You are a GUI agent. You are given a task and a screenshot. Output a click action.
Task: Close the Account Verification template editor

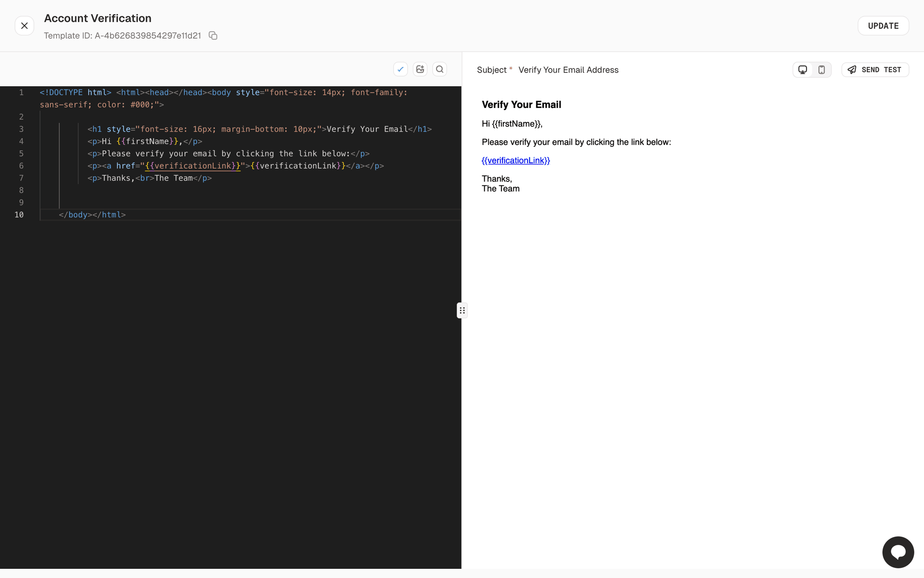(25, 26)
